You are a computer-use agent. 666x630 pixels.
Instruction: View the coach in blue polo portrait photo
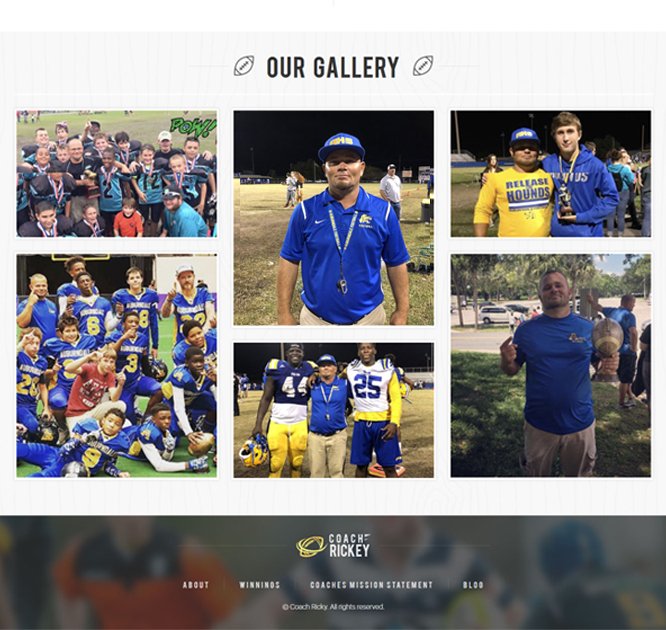333,218
